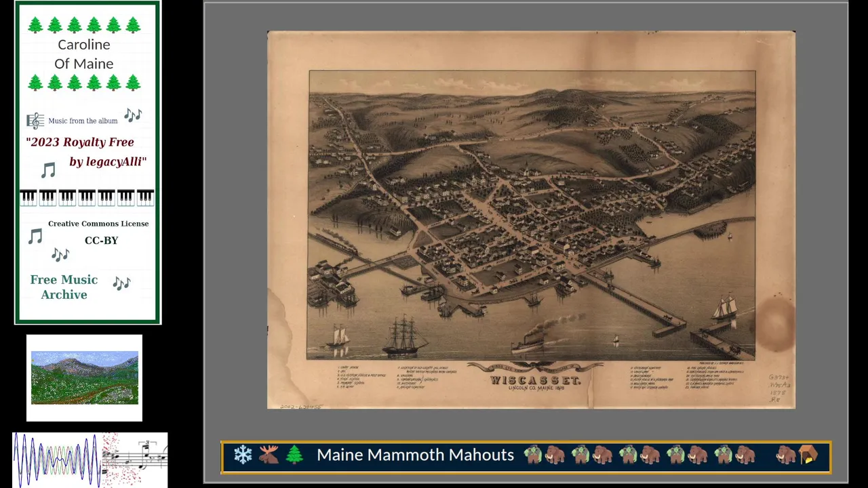Click the "Creative Commons License" label

(x=98, y=224)
